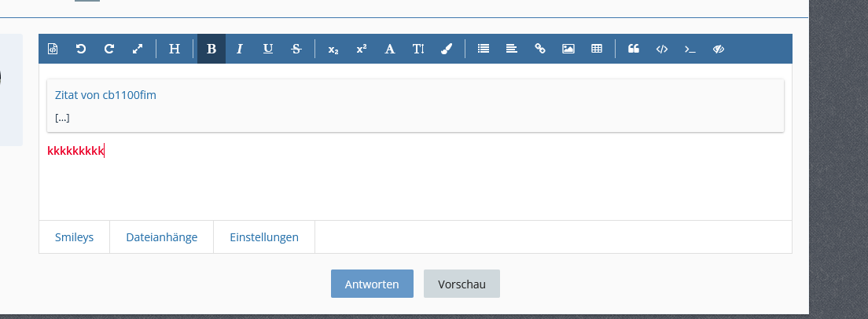The width and height of the screenshot is (868, 319).
Task: Click the Antworten button
Action: [372, 284]
